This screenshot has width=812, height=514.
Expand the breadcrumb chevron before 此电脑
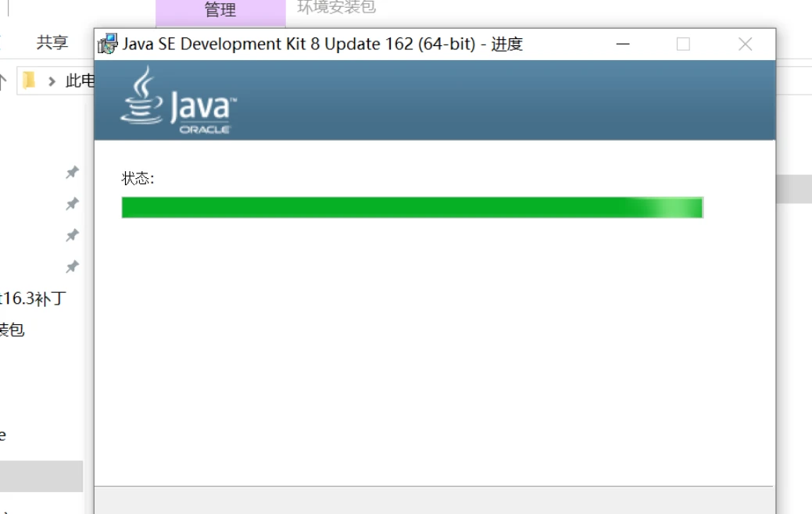52,81
